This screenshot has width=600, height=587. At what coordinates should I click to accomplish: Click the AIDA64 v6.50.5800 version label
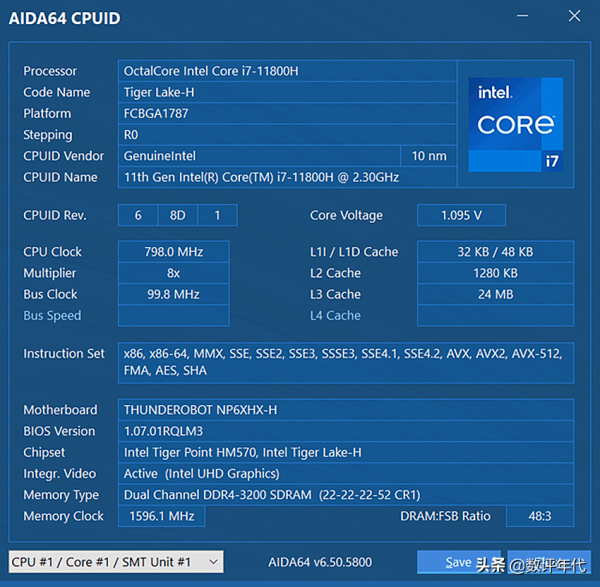320,562
